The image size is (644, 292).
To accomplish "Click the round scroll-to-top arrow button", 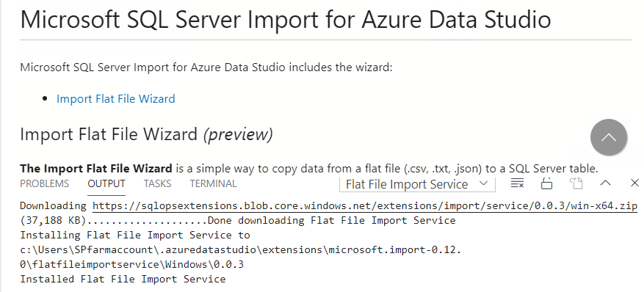I will [x=609, y=137].
